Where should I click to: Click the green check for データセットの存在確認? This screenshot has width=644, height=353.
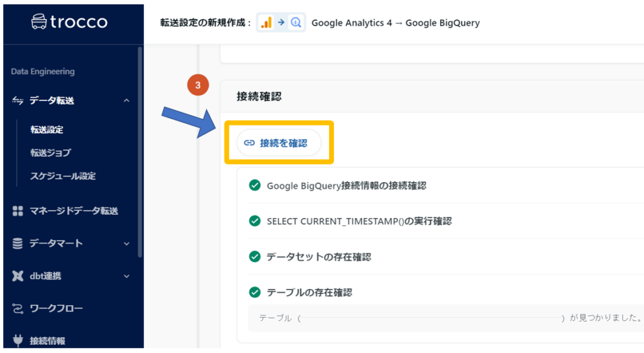[255, 257]
